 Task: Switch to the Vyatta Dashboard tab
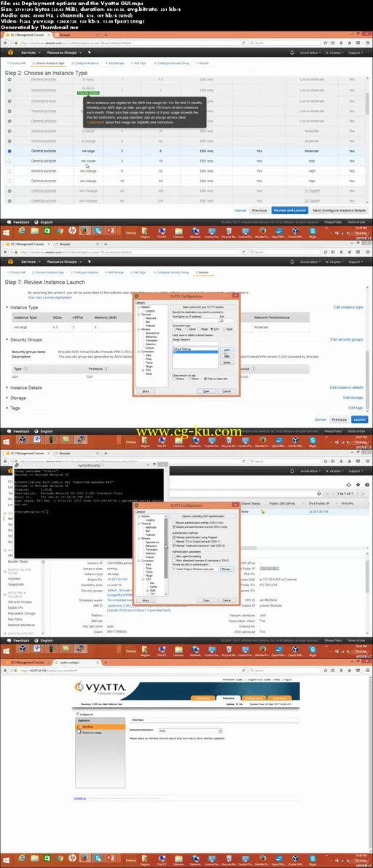[202, 698]
